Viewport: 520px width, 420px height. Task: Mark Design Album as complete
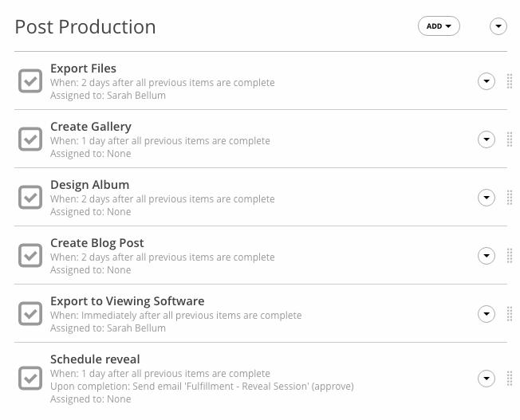30,198
